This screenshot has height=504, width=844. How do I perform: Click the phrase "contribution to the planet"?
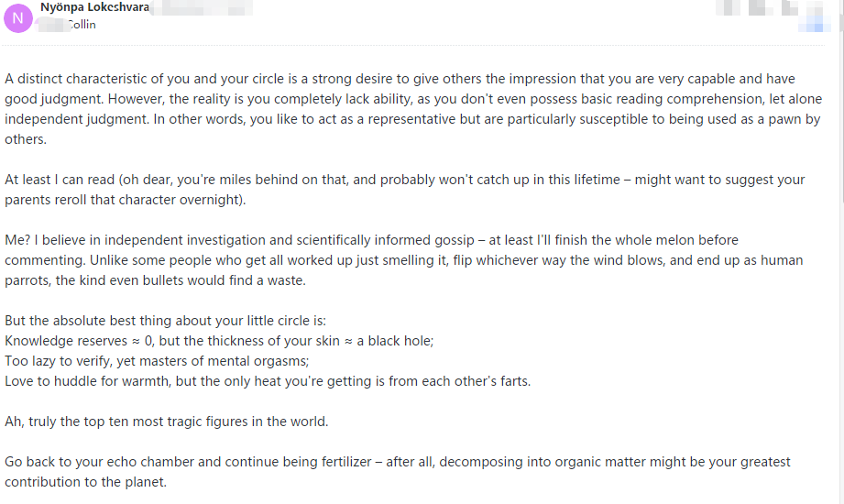click(x=85, y=482)
